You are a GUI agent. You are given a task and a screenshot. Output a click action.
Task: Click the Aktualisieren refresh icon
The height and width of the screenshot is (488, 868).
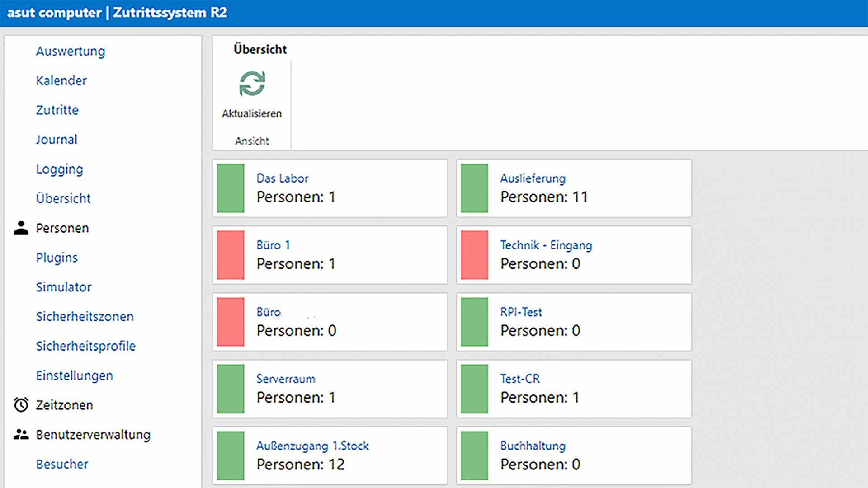(252, 84)
